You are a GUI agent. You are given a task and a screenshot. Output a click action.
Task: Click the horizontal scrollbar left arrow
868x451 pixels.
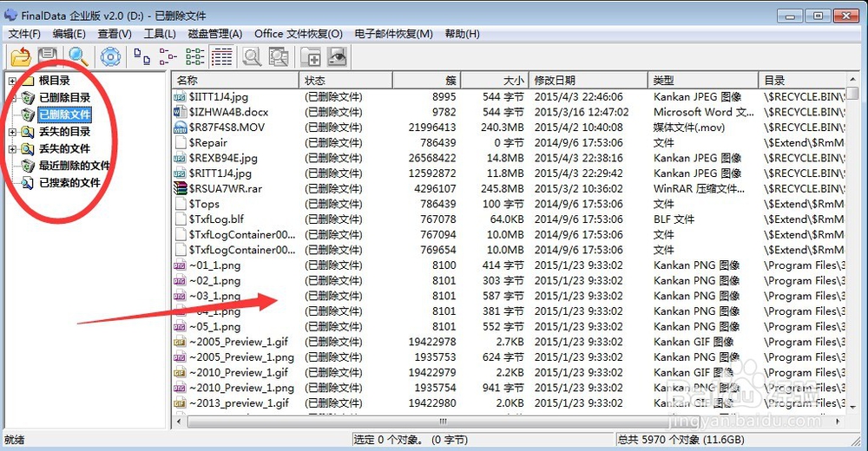coord(179,422)
